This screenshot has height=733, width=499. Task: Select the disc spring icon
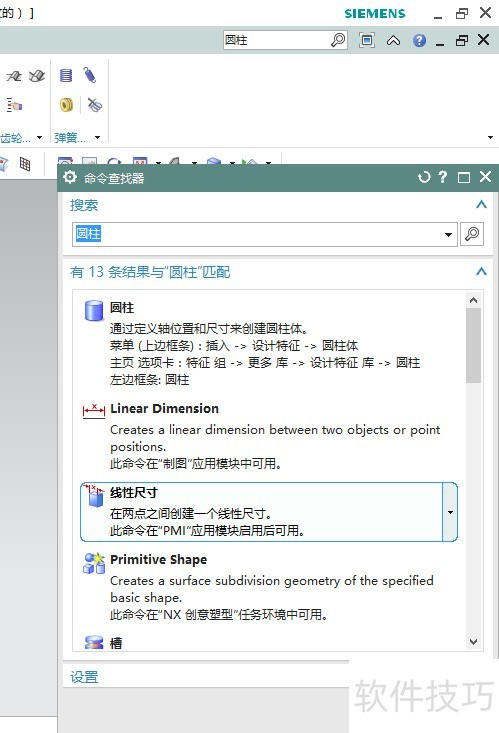click(x=66, y=105)
